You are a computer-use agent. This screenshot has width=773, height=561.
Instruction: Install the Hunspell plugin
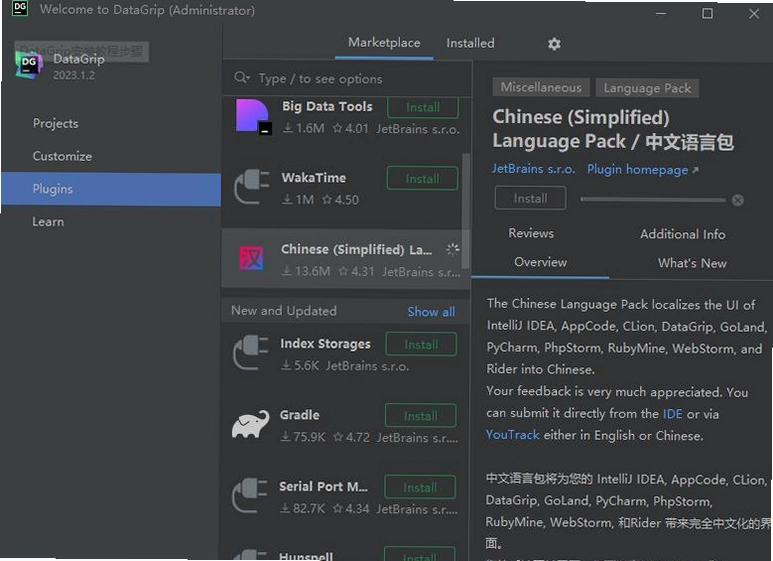pyautogui.click(x=419, y=555)
